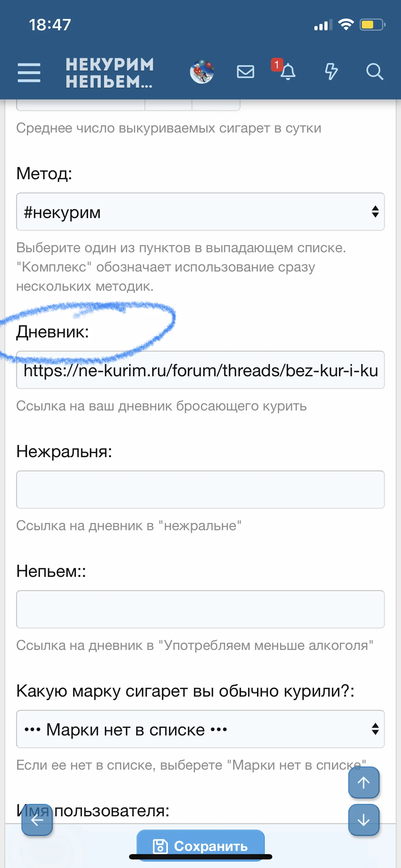Tap the 18:47 clock in status bar
Screen dimensions: 401x868
pyautogui.click(x=50, y=25)
